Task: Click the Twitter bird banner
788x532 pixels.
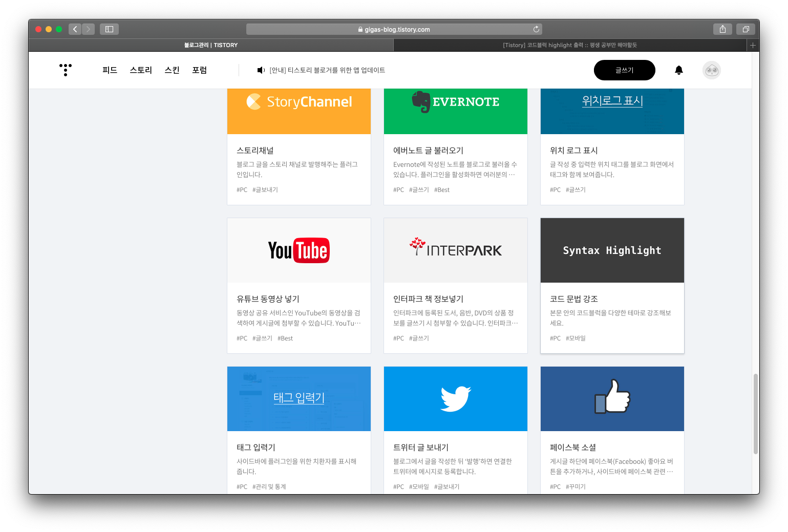Action: tap(456, 399)
